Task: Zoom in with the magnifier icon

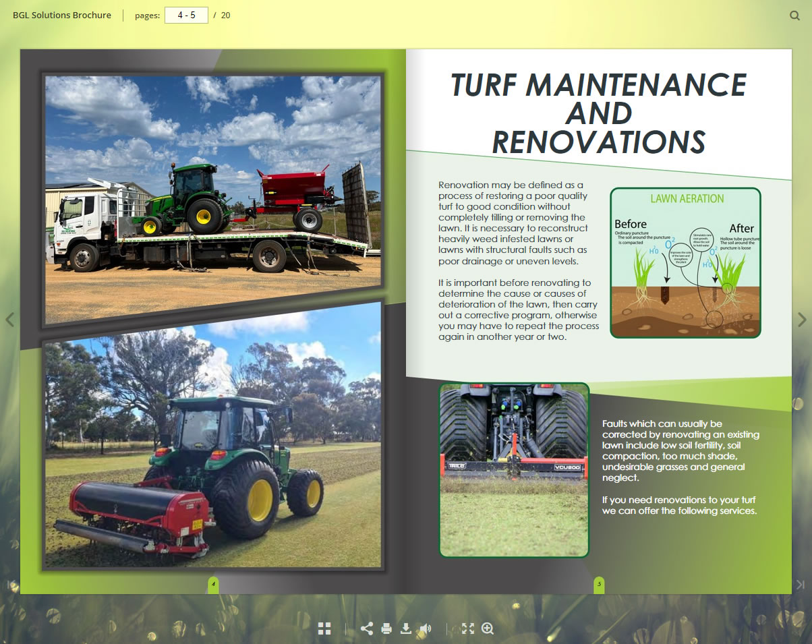Action: click(x=488, y=628)
